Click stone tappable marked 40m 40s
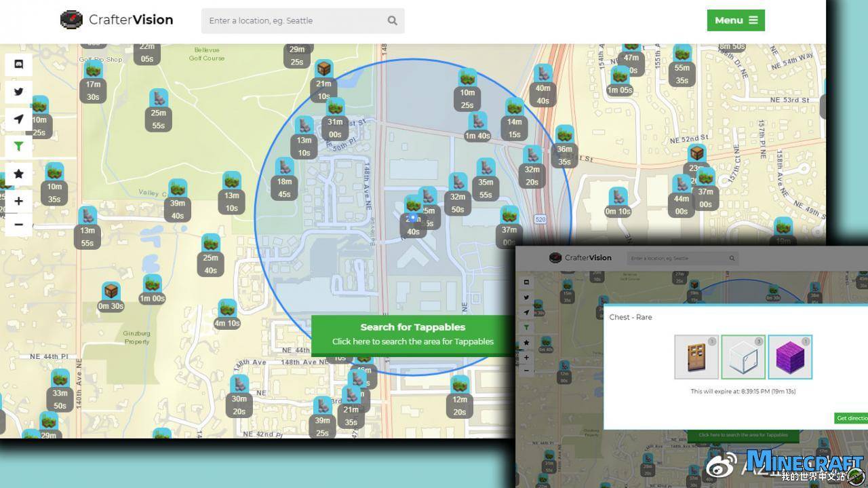 542,75
